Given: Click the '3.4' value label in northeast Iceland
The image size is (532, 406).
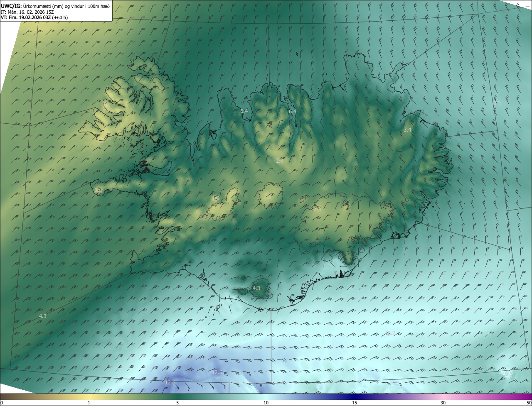Looking at the screenshot, I should point(407,130).
